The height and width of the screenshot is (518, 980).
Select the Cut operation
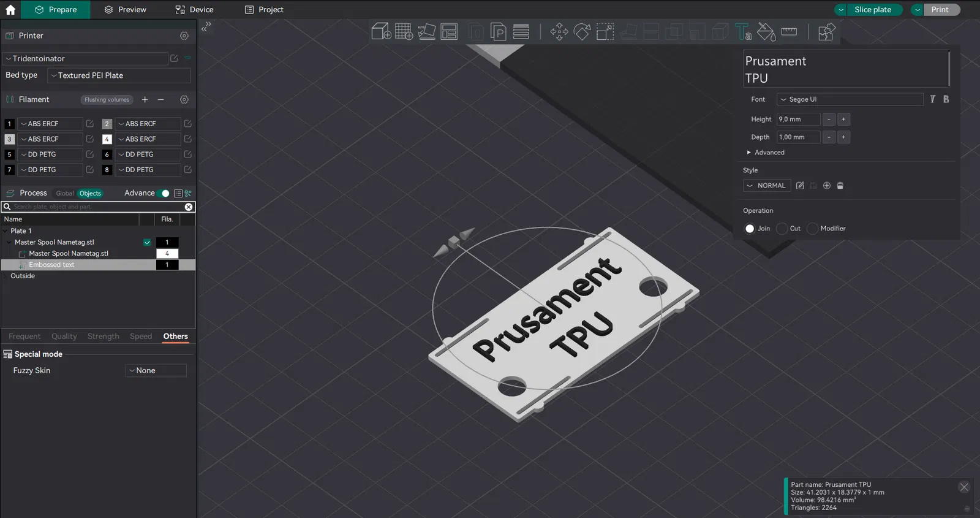pos(782,229)
